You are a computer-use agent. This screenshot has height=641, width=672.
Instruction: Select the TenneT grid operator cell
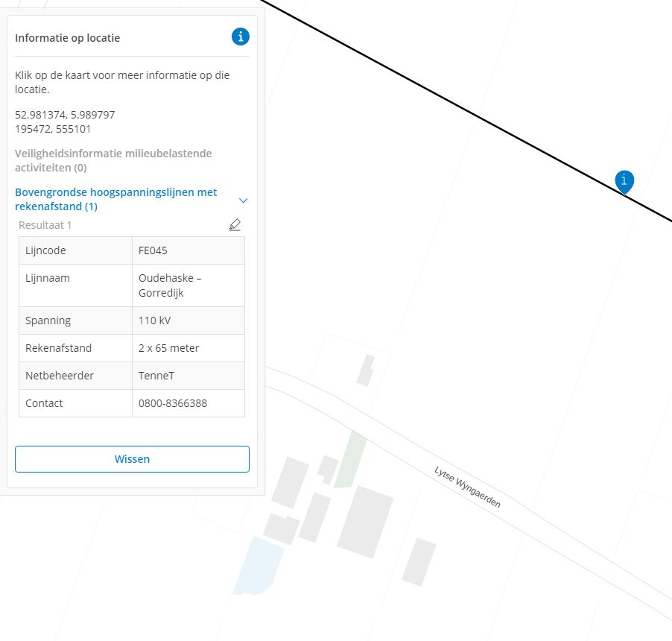coord(188,376)
